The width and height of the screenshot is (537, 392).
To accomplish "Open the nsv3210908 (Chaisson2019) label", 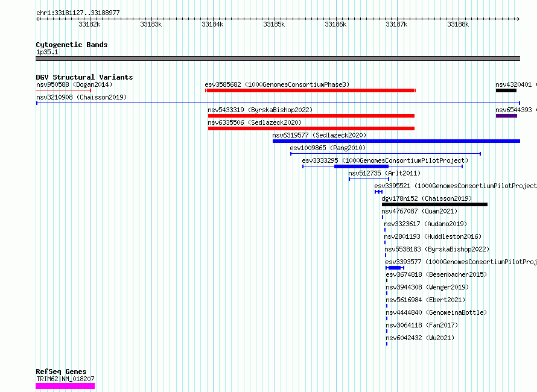I will 81,97.
